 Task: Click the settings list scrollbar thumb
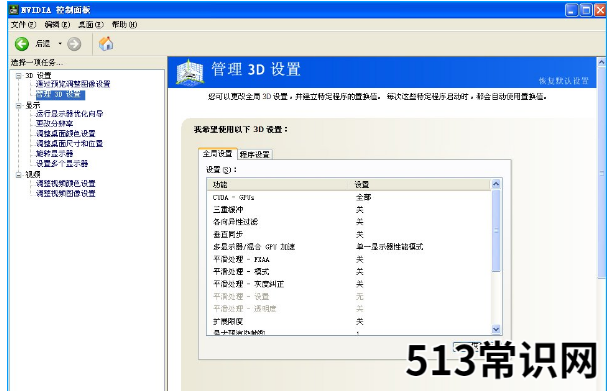click(496, 231)
